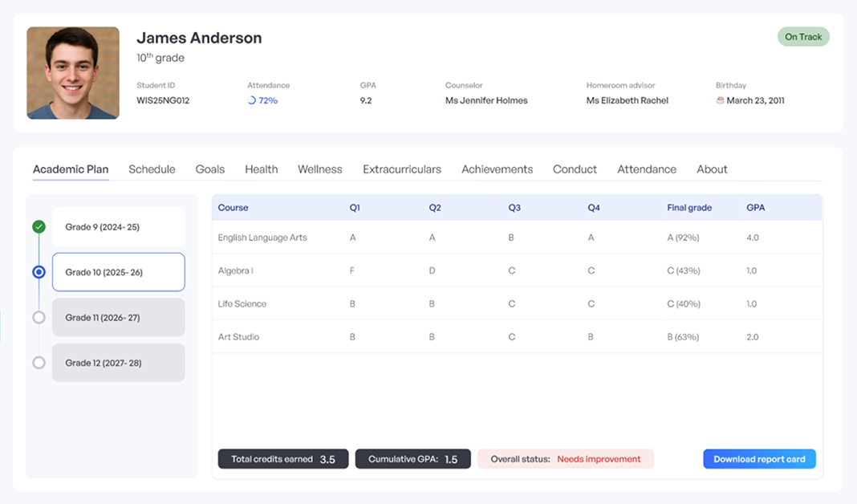857x504 pixels.
Task: View the Achievements tab
Action: click(497, 169)
